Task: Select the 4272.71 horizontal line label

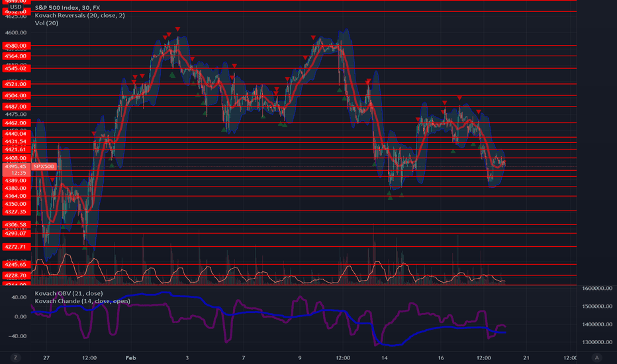Action: [x=16, y=247]
